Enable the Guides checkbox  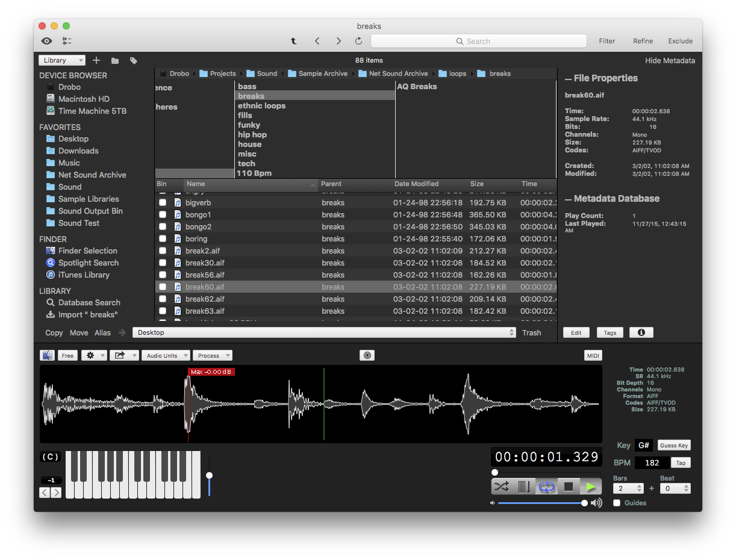tap(617, 503)
